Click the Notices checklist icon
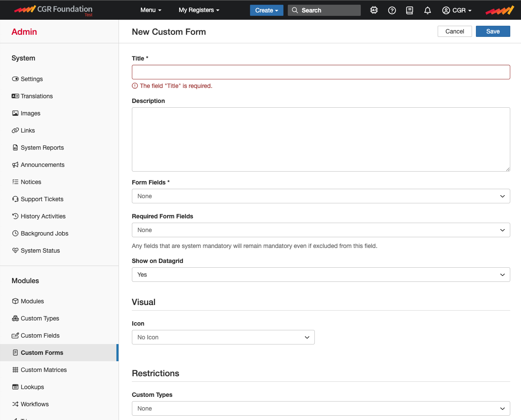 tap(15, 182)
